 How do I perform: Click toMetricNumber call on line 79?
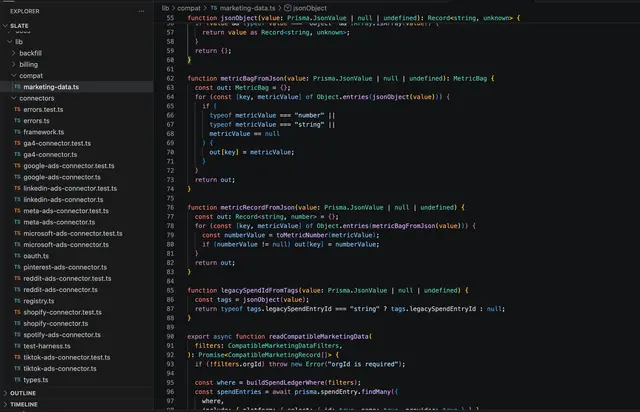(302, 235)
